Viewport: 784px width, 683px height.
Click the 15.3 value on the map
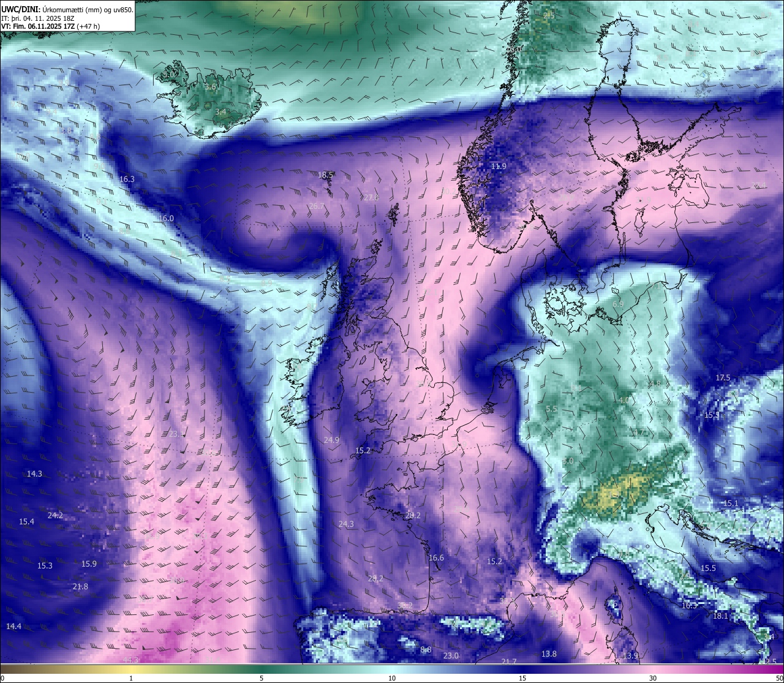(x=45, y=566)
